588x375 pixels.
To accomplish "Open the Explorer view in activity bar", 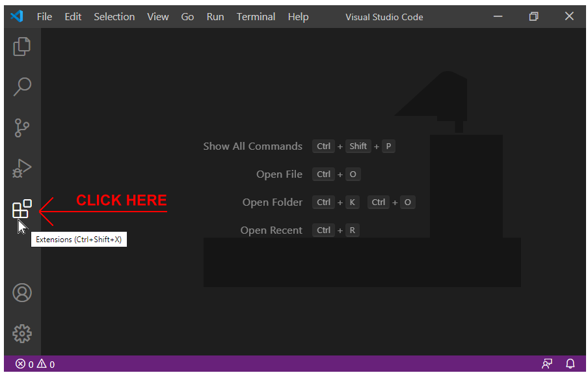I will click(22, 46).
